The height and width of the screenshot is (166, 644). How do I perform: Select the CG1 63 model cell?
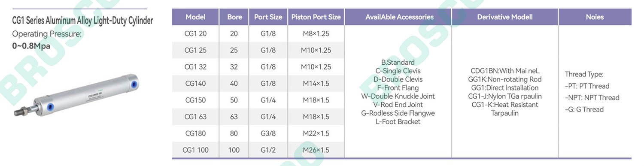click(x=195, y=117)
